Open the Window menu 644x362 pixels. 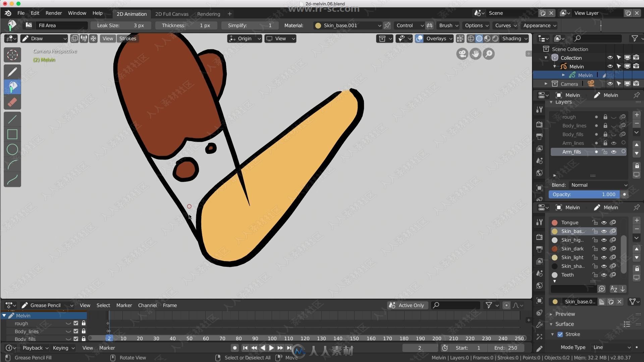coord(77,13)
